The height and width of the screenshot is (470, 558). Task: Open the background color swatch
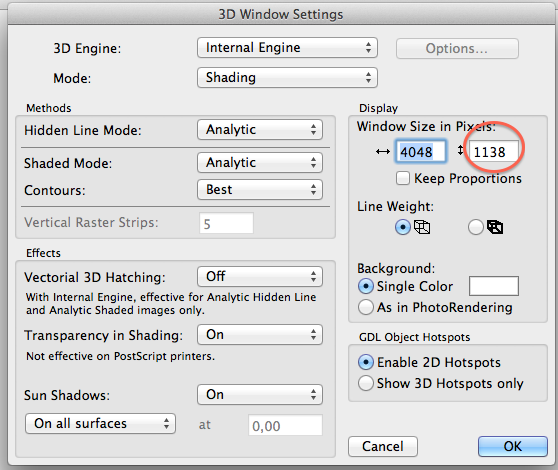tap(494, 286)
